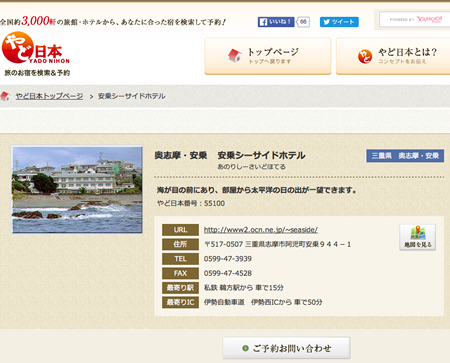Image resolution: width=450 pixels, height=363 pixels.
Task: Click the Yahoo powered search box
Action: (414, 20)
